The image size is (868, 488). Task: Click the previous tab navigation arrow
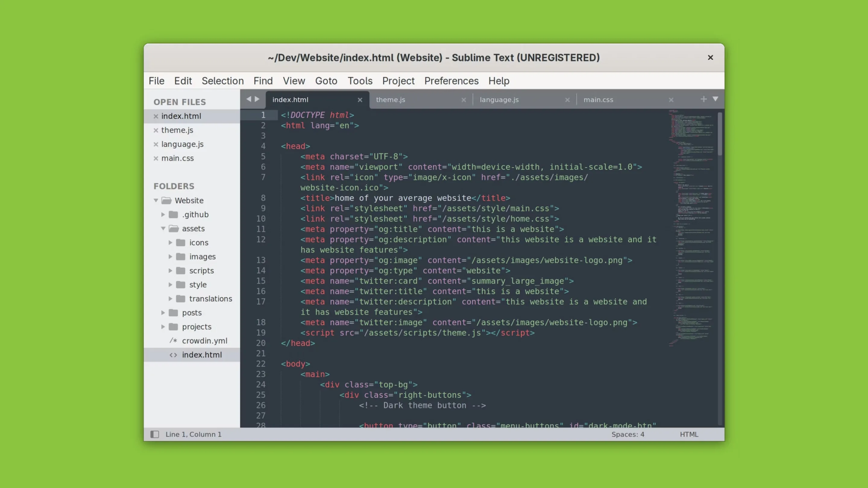pyautogui.click(x=249, y=99)
